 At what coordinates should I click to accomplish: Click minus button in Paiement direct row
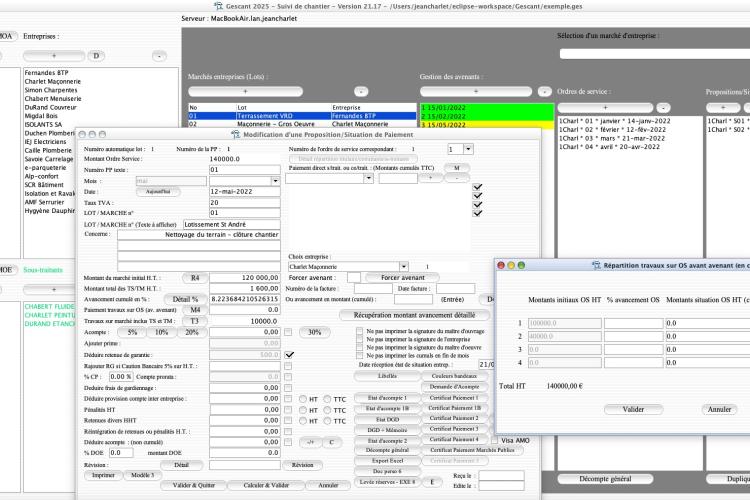[x=457, y=178]
